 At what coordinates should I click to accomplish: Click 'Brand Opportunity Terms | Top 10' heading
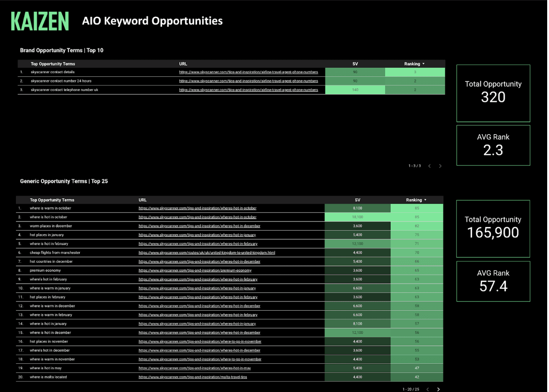(62, 50)
